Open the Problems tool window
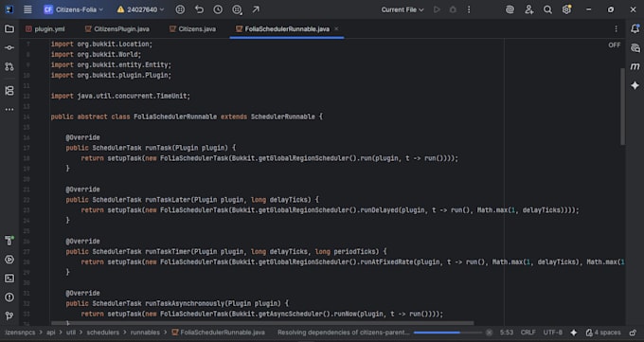 coord(9,297)
